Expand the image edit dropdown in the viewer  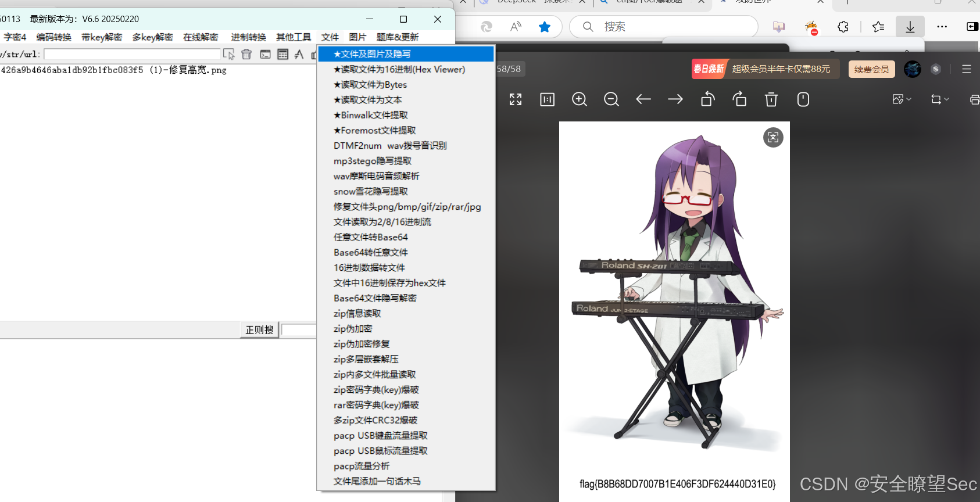pos(902,99)
